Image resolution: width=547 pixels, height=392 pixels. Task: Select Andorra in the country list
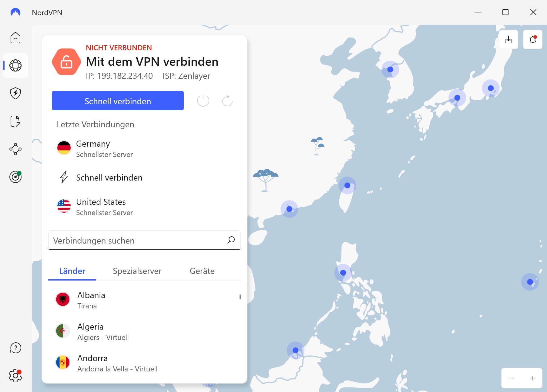click(x=144, y=363)
